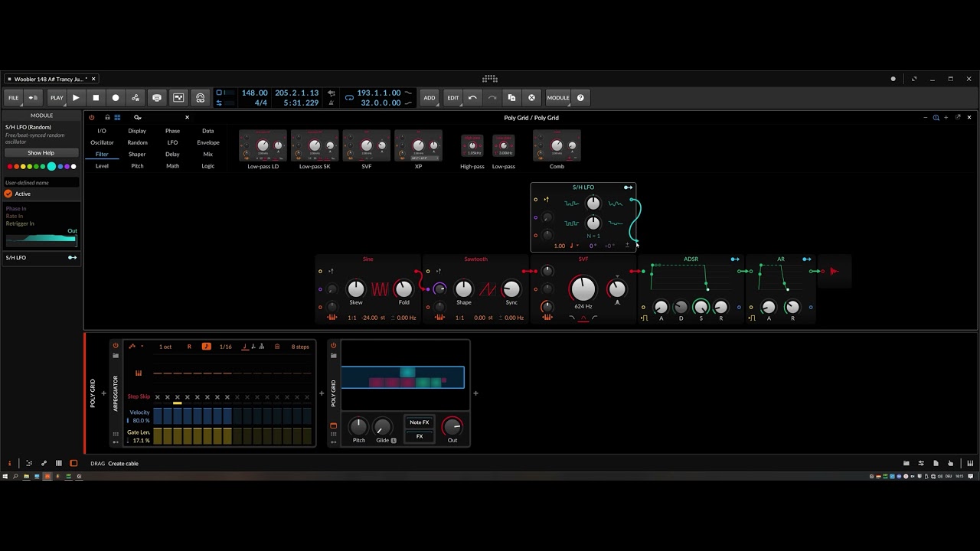Screen dimensions: 980x551
Task: Toggle the Poly Grid editor power icon
Action: click(92, 117)
